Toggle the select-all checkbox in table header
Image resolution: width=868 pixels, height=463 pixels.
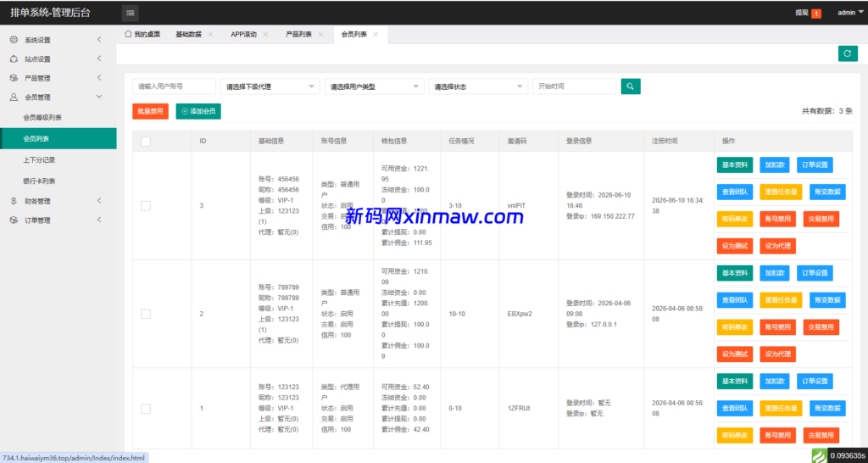click(x=146, y=142)
